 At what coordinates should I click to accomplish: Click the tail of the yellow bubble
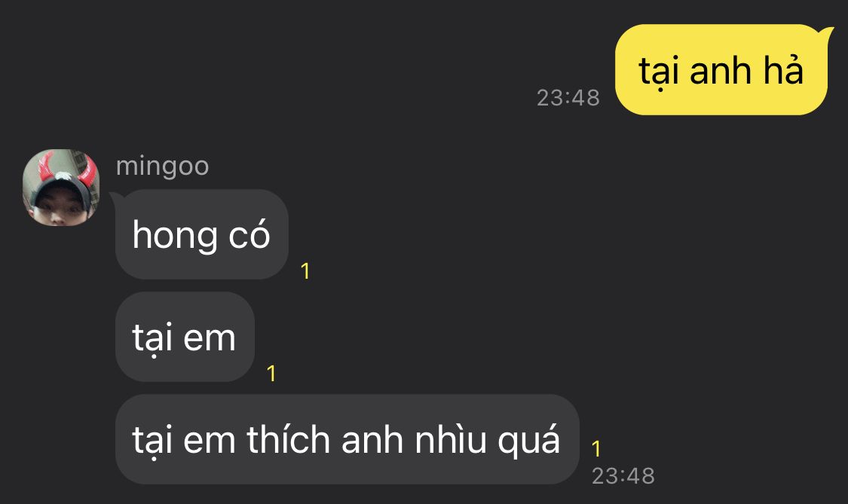(828, 34)
